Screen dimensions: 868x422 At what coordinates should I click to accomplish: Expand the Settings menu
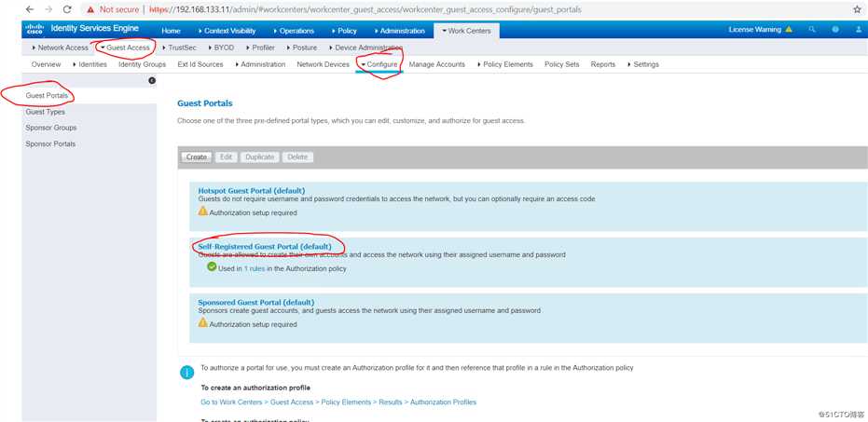tap(642, 64)
